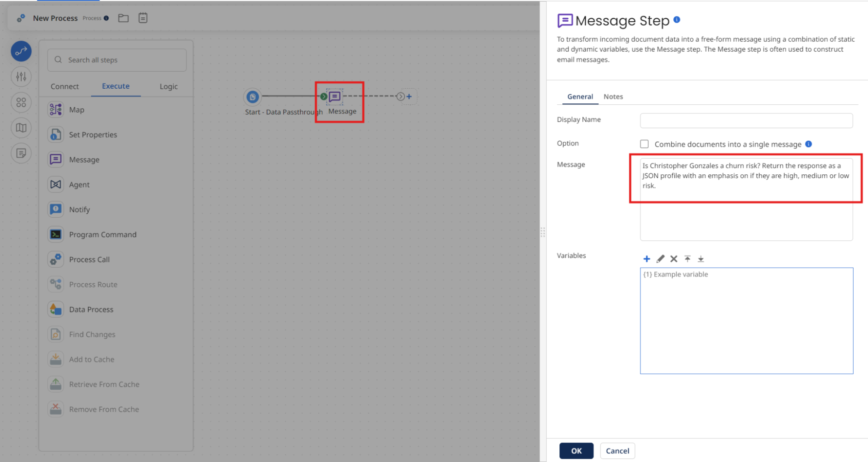Open the map icon in the left sidebar

(20, 128)
